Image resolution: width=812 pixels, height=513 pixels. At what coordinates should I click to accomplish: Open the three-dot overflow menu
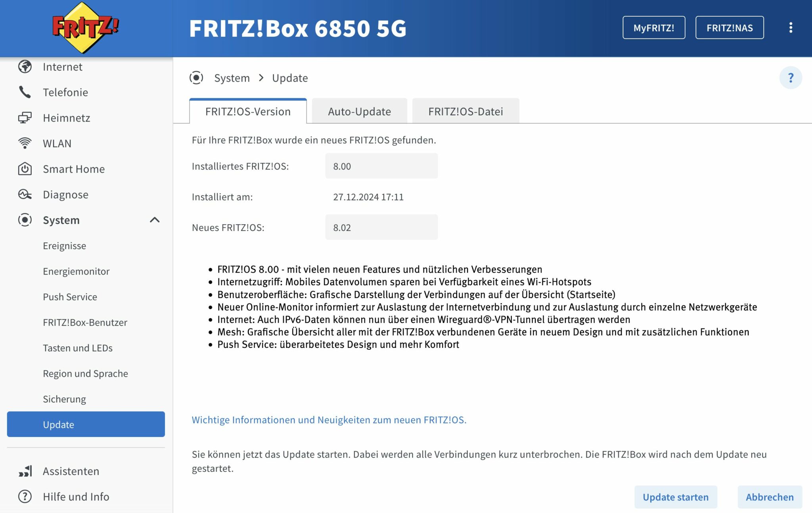791,27
